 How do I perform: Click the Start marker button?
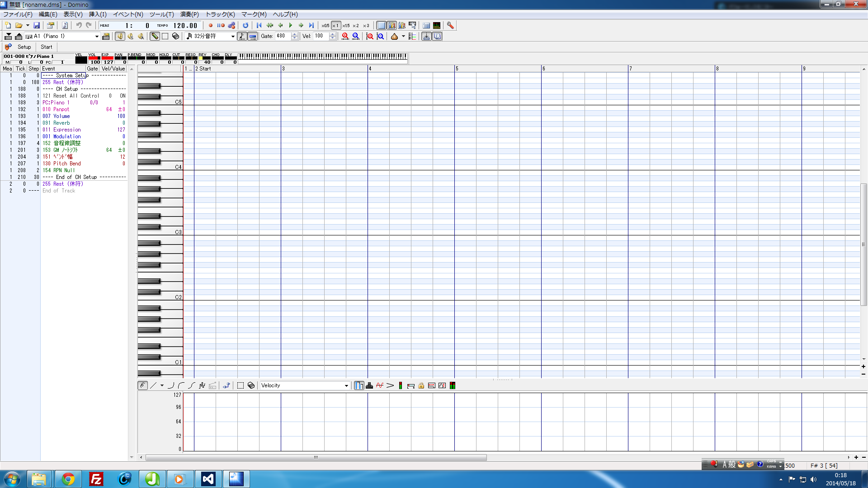click(47, 47)
